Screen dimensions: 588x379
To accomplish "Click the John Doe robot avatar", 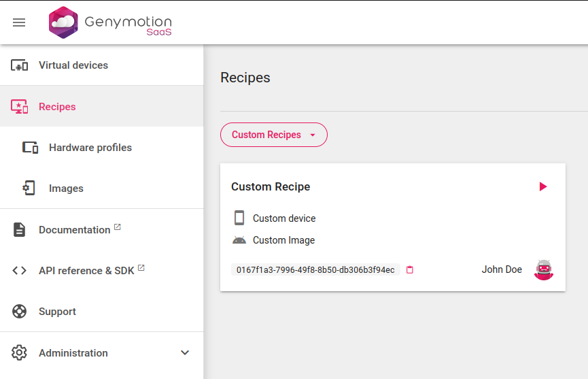I will (544, 270).
